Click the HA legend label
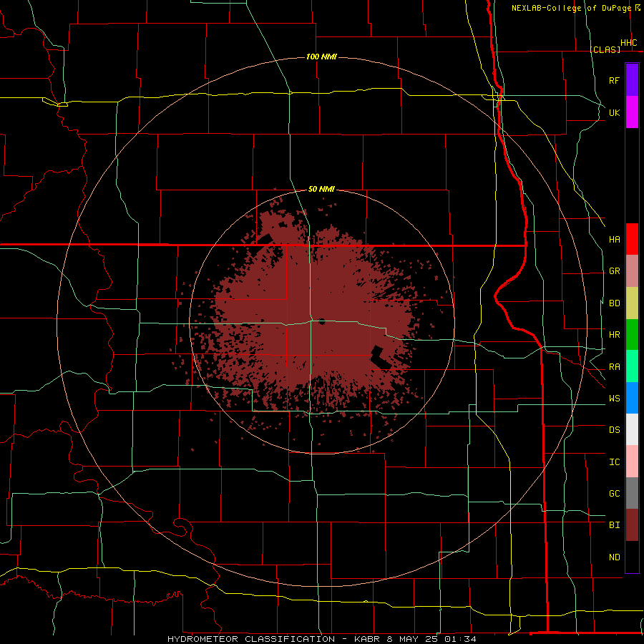644x644 pixels. (614, 240)
